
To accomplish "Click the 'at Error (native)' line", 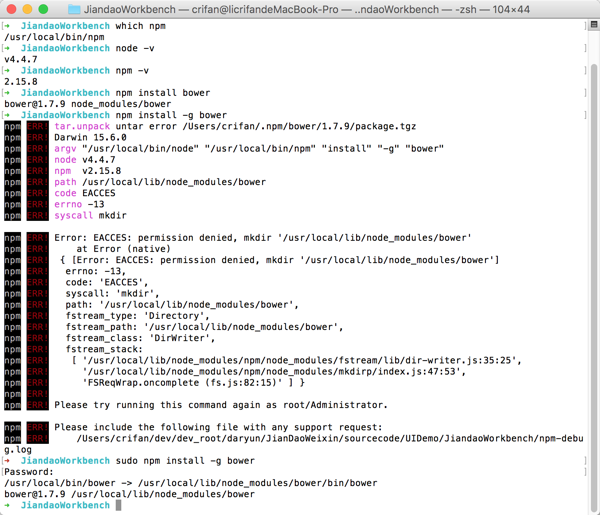I will 123,249.
